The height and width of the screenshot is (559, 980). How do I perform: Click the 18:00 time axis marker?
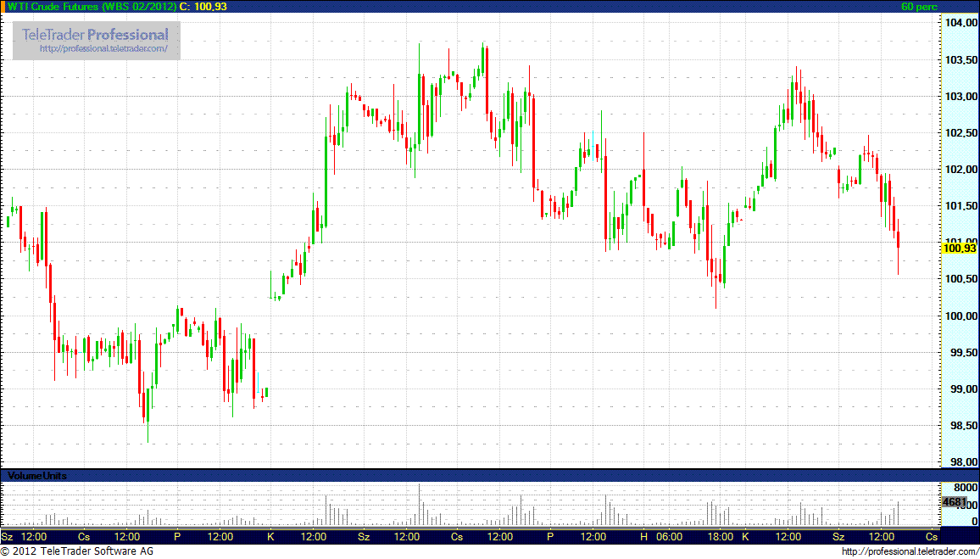point(721,537)
